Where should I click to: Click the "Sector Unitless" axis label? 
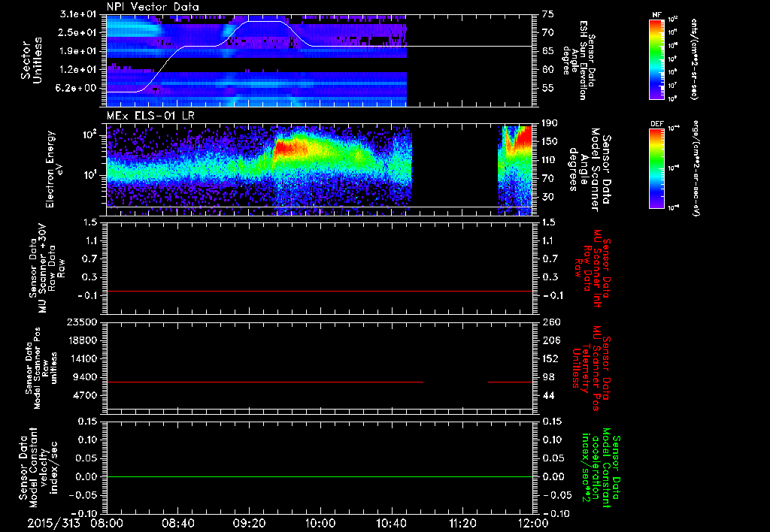(x=32, y=60)
